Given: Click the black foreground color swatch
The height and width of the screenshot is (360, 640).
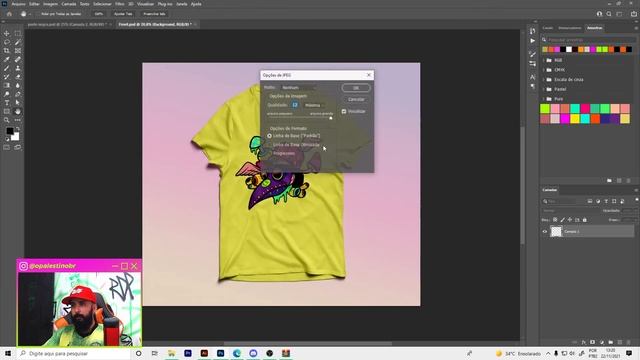Looking at the screenshot, I should point(9,131).
